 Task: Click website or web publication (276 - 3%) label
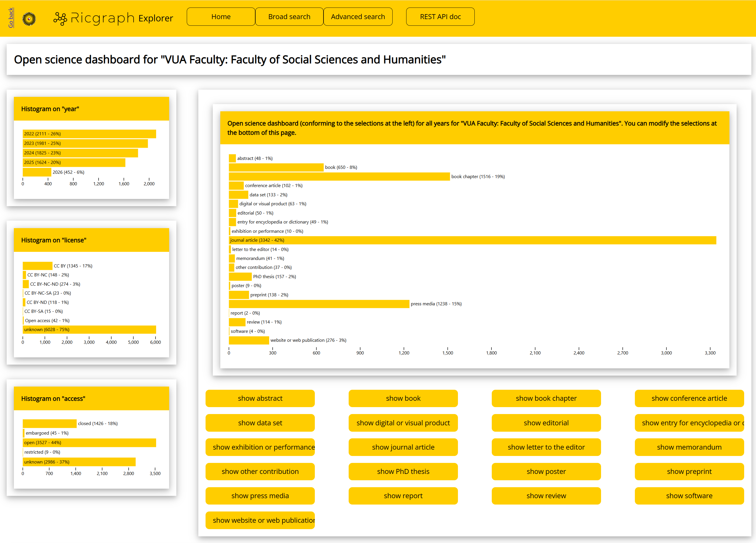[x=308, y=340]
